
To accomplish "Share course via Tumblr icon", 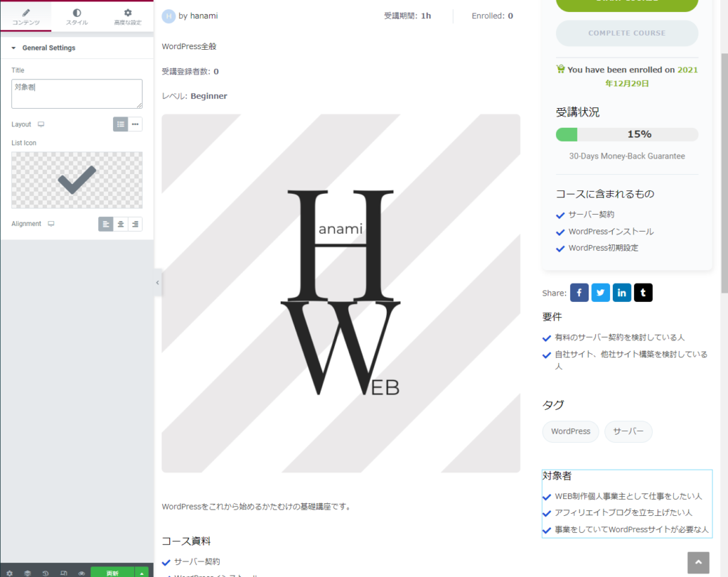I will (x=643, y=293).
